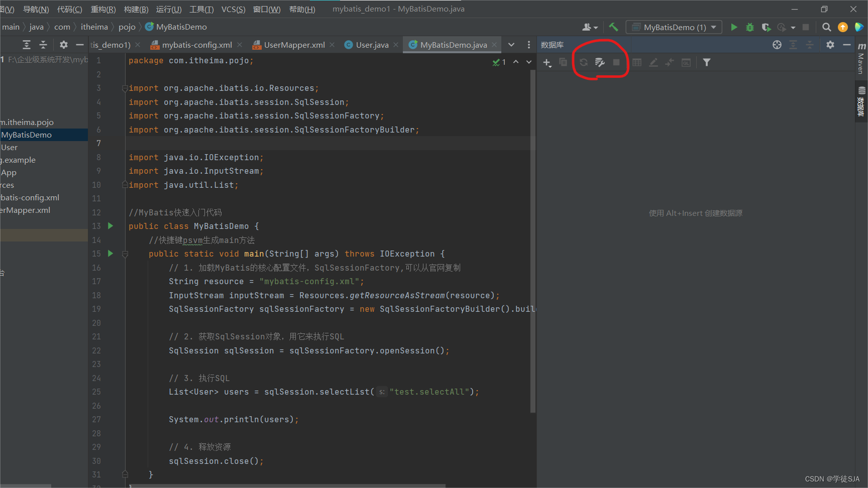This screenshot has height=488, width=868.
Task: Hide the database panel with minus icon
Action: click(847, 45)
